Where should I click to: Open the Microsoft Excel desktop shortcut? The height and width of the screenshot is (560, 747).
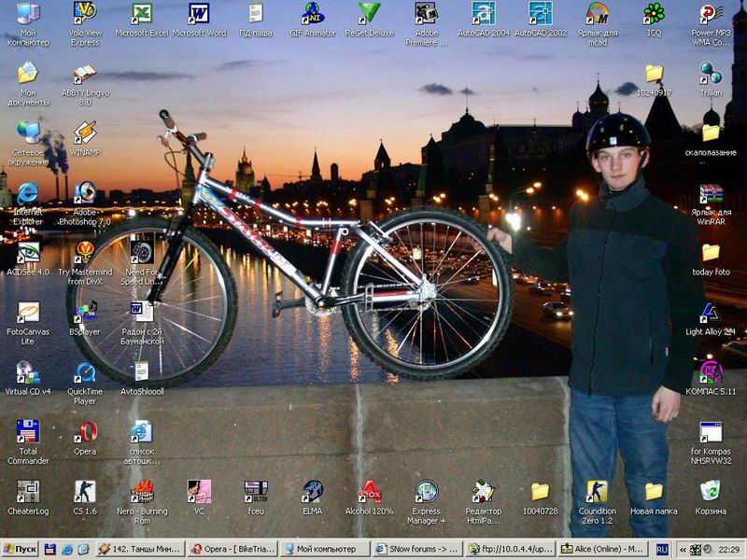point(142,14)
